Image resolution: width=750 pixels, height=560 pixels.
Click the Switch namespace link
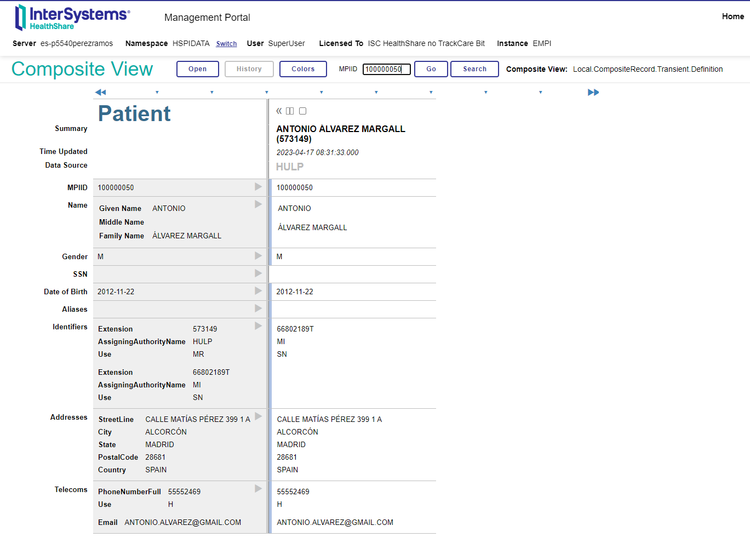226,44
